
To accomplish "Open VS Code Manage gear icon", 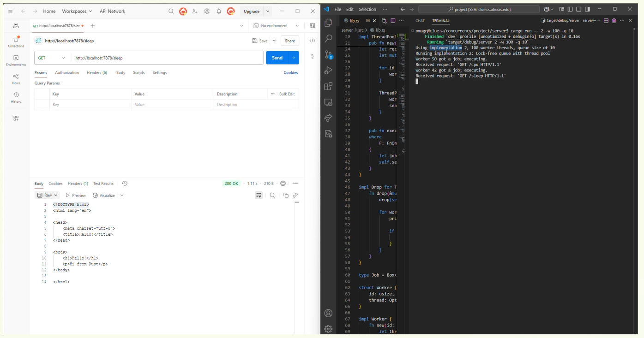I will [328, 329].
